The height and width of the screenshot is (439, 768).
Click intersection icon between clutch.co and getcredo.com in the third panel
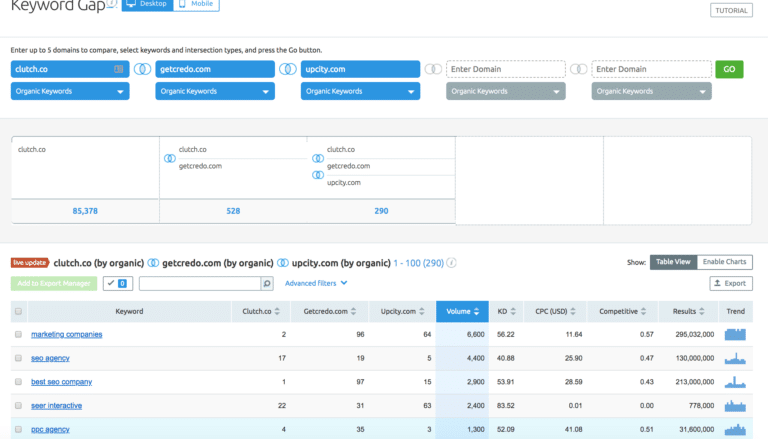tap(318, 158)
